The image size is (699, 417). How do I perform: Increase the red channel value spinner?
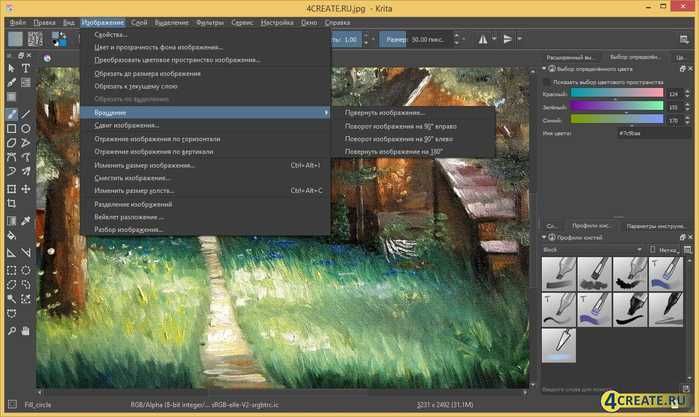click(687, 91)
